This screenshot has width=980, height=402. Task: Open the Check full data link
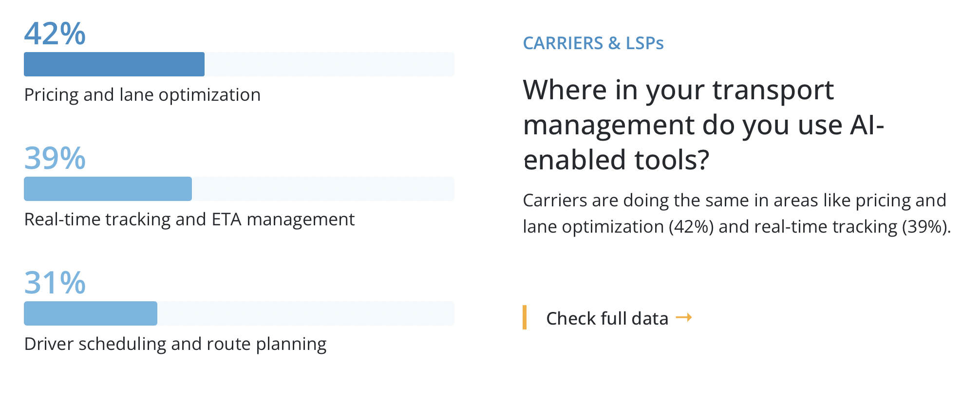(607, 318)
